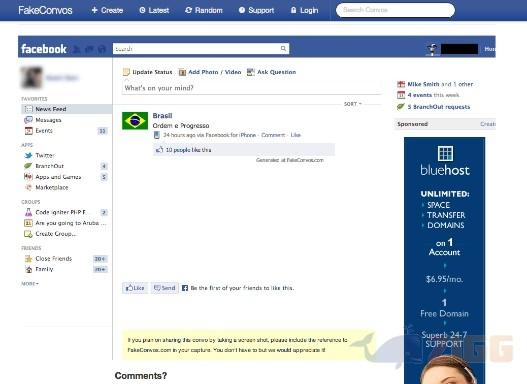Open Messages in the sidebar
Viewport: 527px width, 384px height.
(x=48, y=120)
